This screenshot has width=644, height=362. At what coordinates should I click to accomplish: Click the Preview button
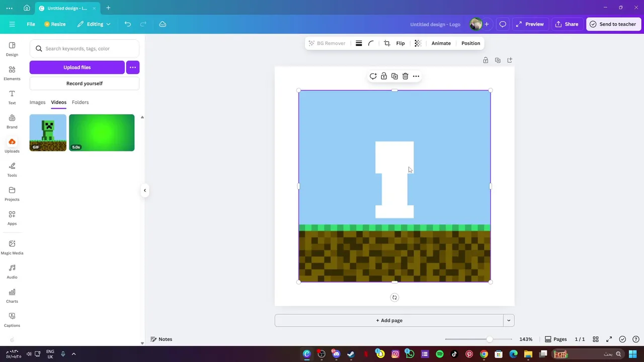(529, 24)
